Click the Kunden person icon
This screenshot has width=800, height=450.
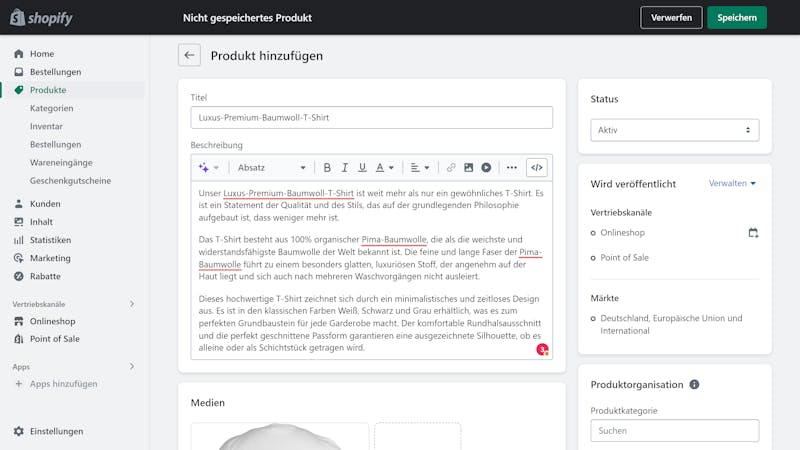19,204
